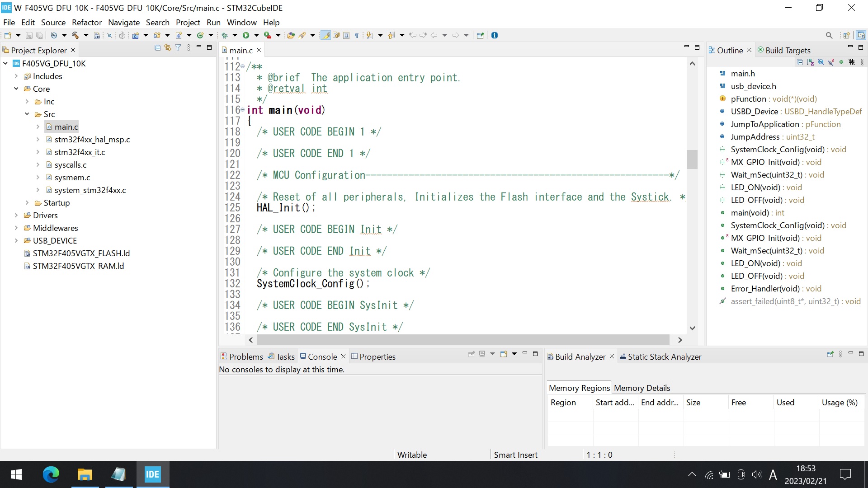Click the External Tools run icon

(267, 35)
